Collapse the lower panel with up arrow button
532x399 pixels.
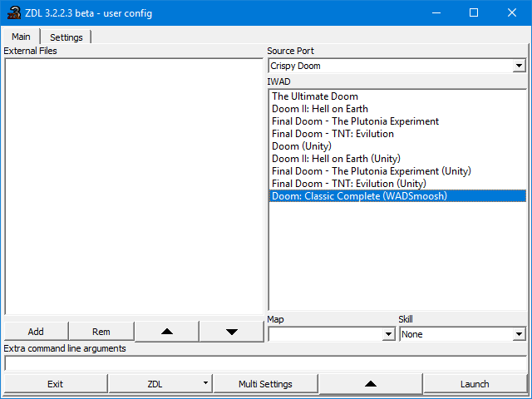371,384
